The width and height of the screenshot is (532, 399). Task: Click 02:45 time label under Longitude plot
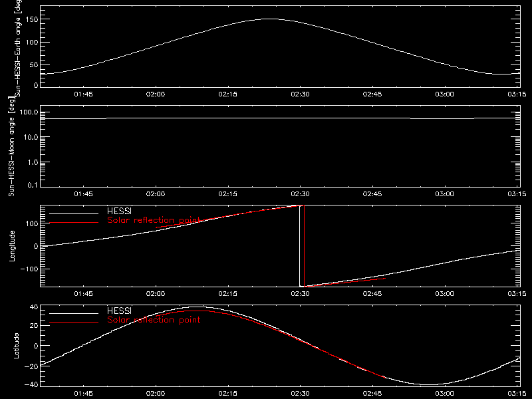pos(372,294)
